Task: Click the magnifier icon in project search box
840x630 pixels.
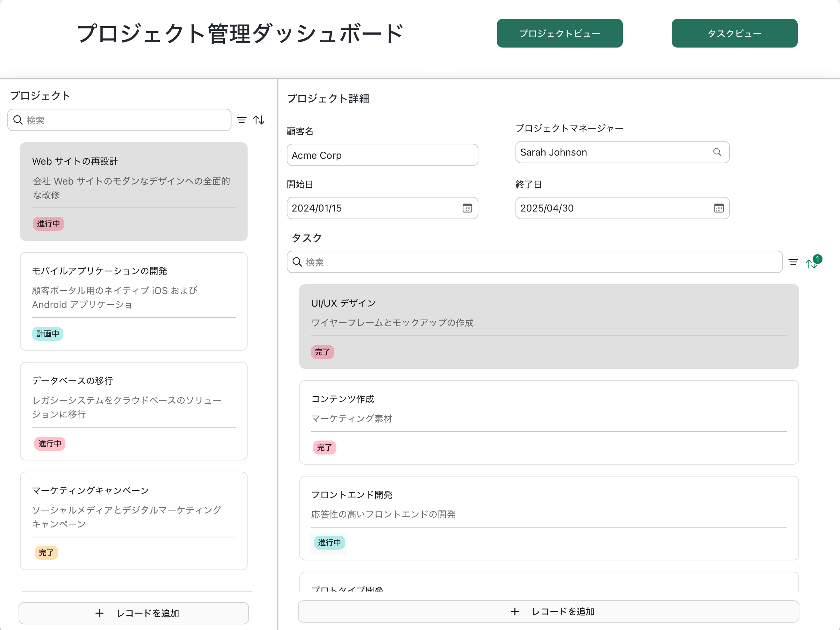Action: (18, 120)
